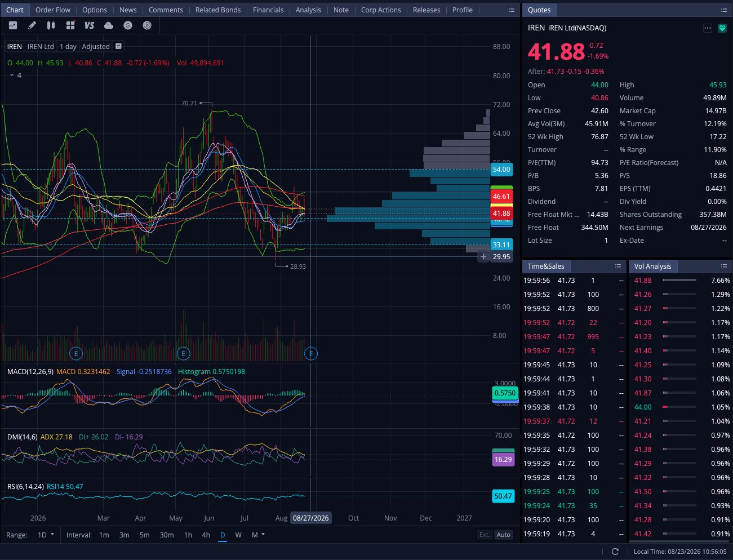Screen dimensions: 733x560
Task: Open the M interval dropdown arrow
Action: (263, 534)
